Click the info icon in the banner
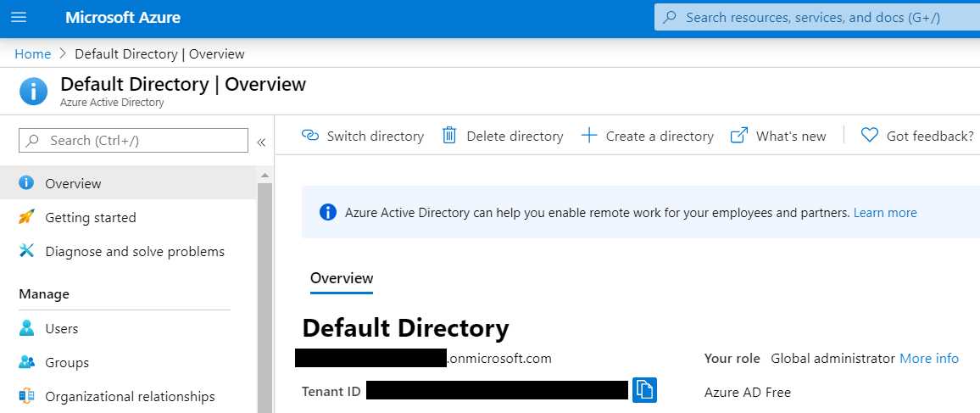 [327, 212]
